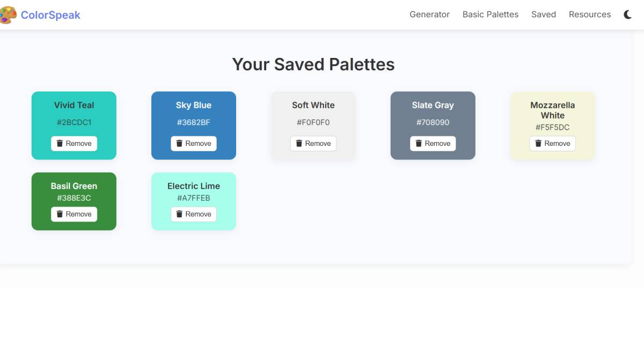Click trash icon on the Slate Gray card
Screen dimensions: 644x338
[419, 143]
